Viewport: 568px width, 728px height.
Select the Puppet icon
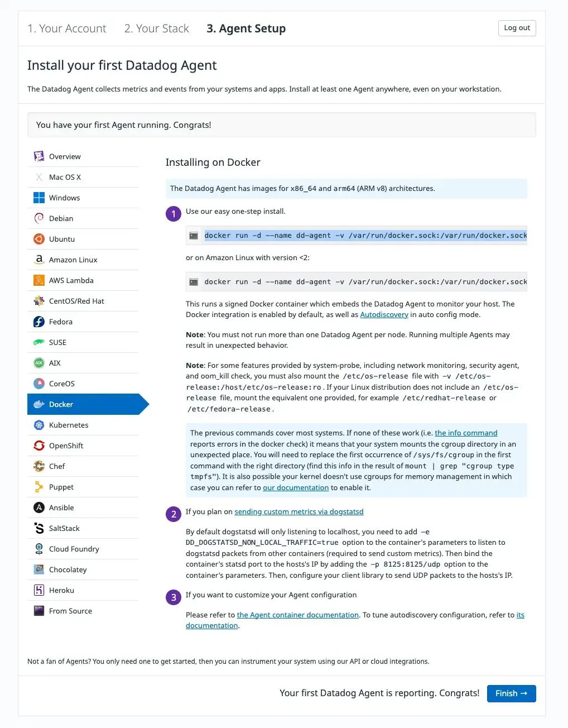tap(39, 487)
